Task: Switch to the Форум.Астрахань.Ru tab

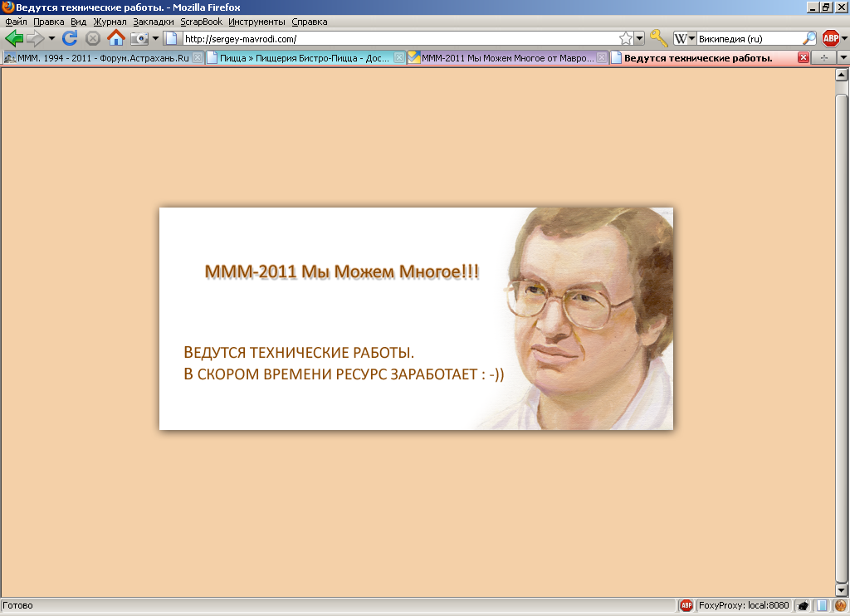Action: tap(103, 58)
